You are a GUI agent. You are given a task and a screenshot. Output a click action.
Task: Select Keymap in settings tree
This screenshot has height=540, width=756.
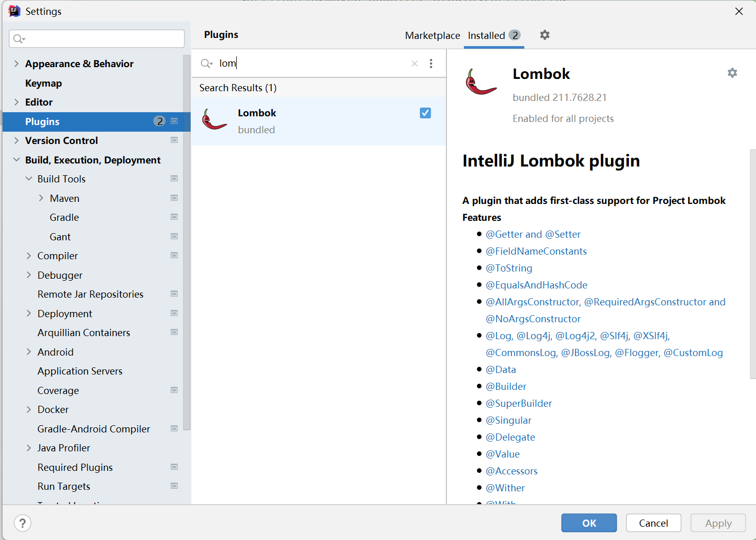[x=44, y=83]
